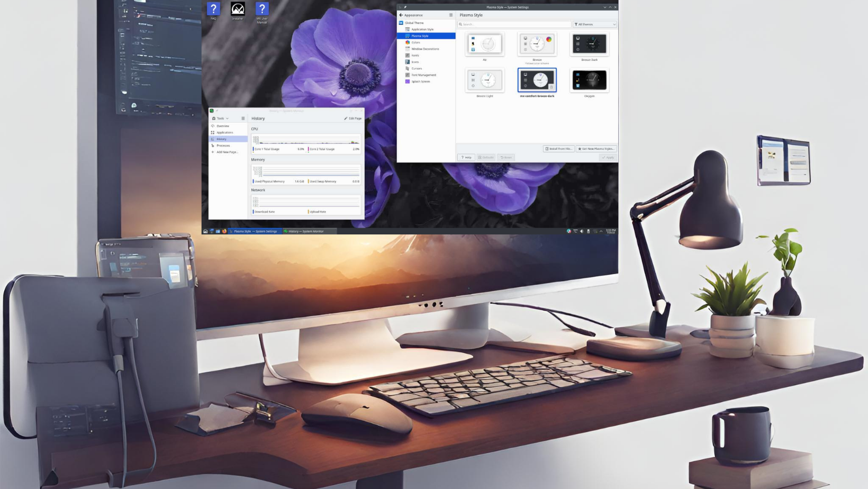Click the Firefox icon in the taskbar
Viewport: 868px width, 489px height.
click(224, 231)
